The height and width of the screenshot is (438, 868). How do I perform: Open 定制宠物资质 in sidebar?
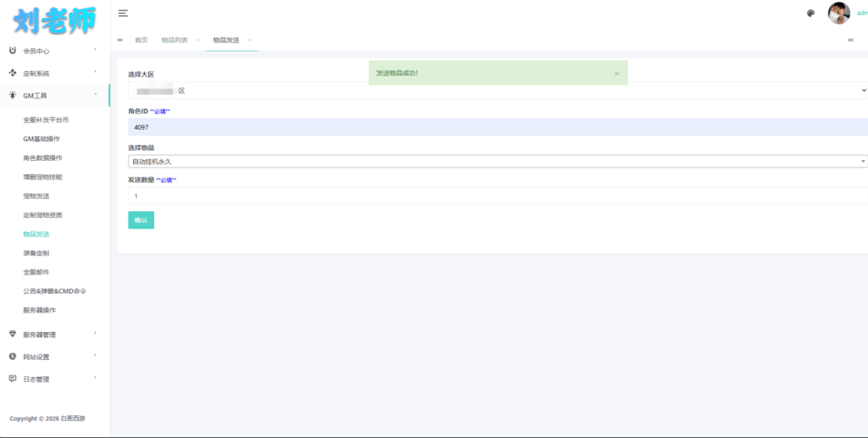(x=42, y=215)
